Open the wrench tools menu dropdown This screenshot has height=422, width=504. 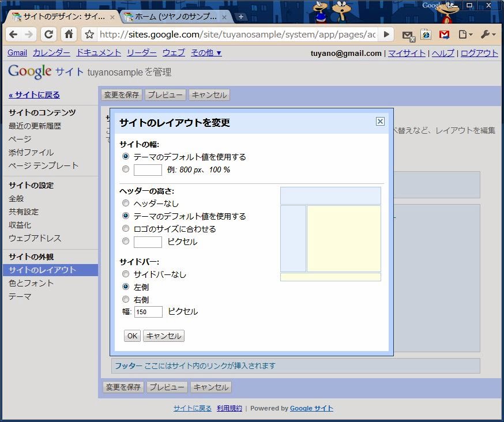tap(488, 35)
